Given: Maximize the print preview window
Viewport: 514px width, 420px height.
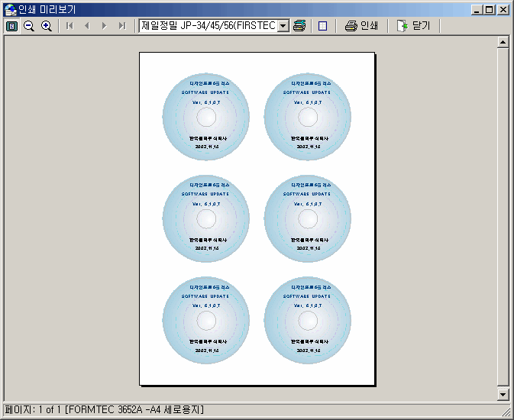Looking at the screenshot, I should coord(489,10).
